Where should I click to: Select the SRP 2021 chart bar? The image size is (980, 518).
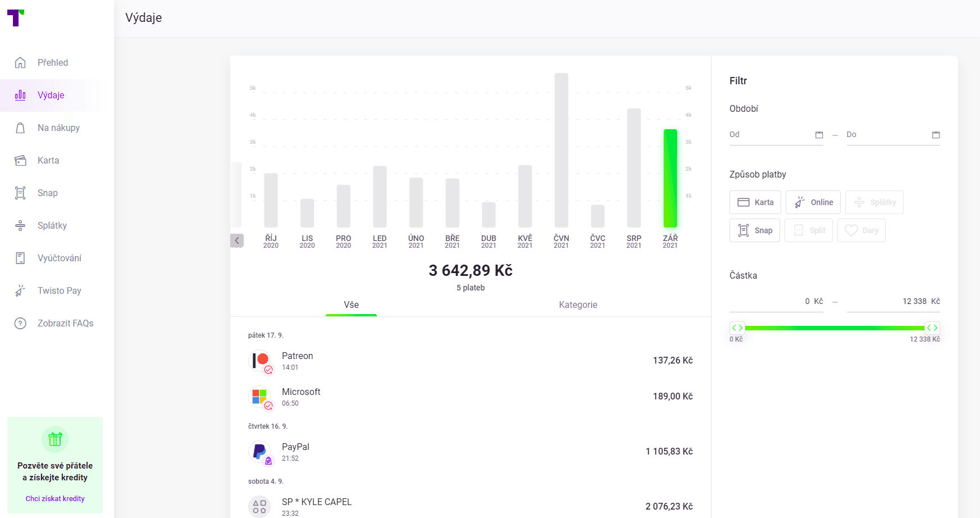(x=634, y=168)
